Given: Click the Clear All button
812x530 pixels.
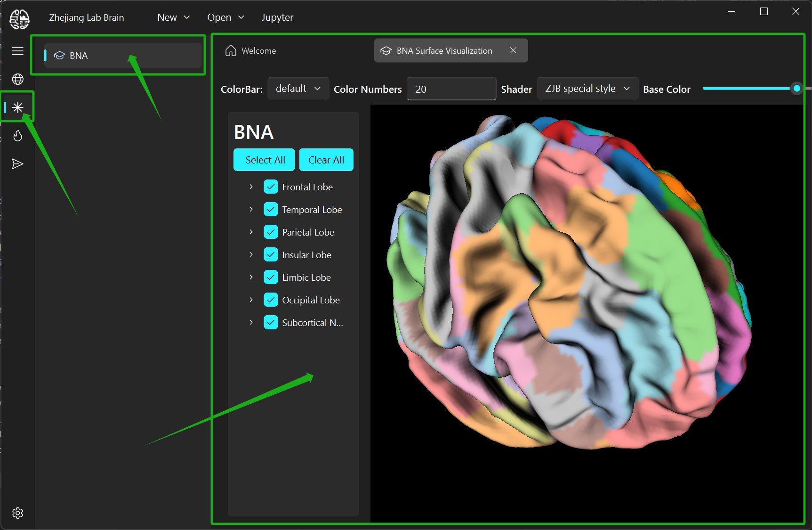Looking at the screenshot, I should 326,160.
